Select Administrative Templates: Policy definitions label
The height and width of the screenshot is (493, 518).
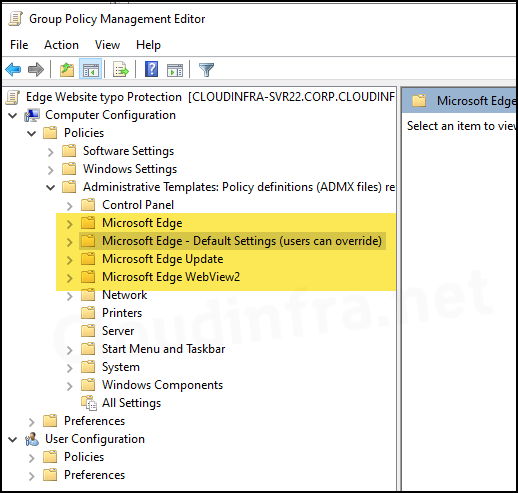coord(239,187)
